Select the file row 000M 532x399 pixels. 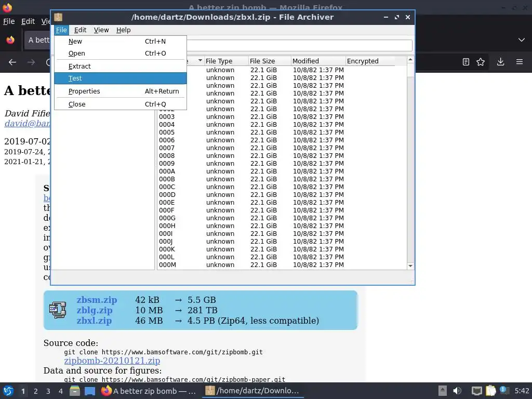click(282, 265)
